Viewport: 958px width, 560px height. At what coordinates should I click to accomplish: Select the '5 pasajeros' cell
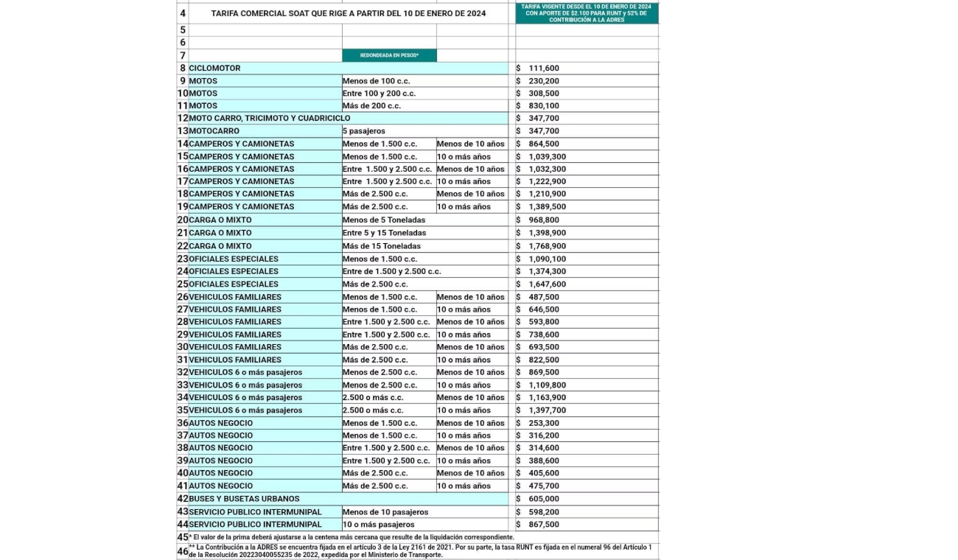424,131
